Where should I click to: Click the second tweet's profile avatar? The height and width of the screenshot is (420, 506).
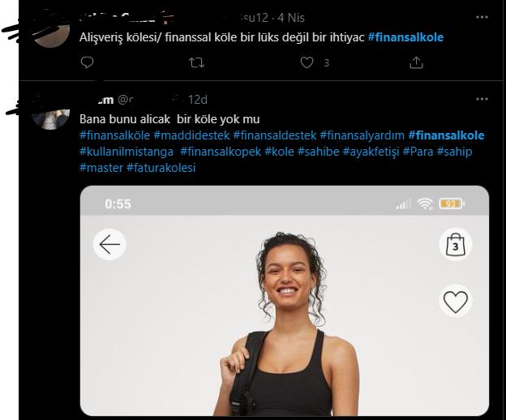point(50,112)
